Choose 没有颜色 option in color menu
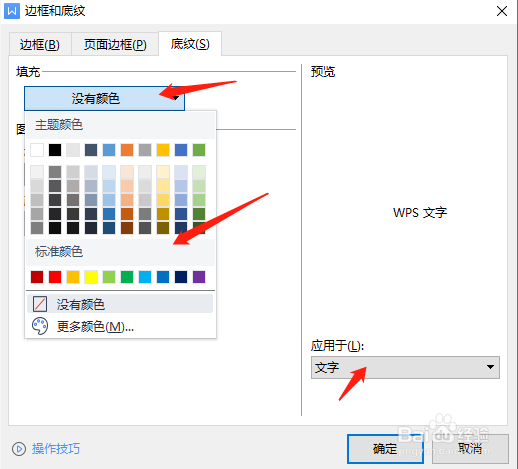This screenshot has height=469, width=518. click(x=120, y=304)
